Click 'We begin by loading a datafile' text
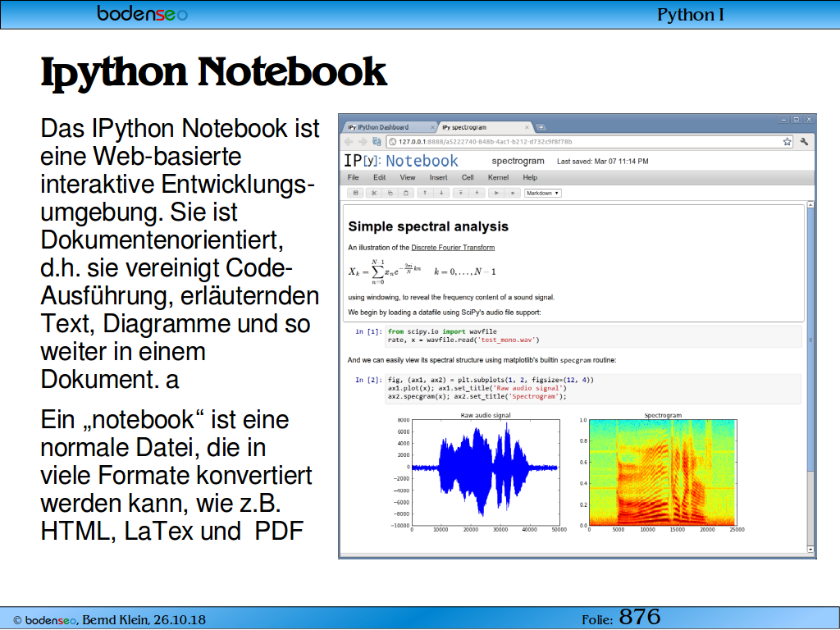This screenshot has height=630, width=840. [444, 313]
